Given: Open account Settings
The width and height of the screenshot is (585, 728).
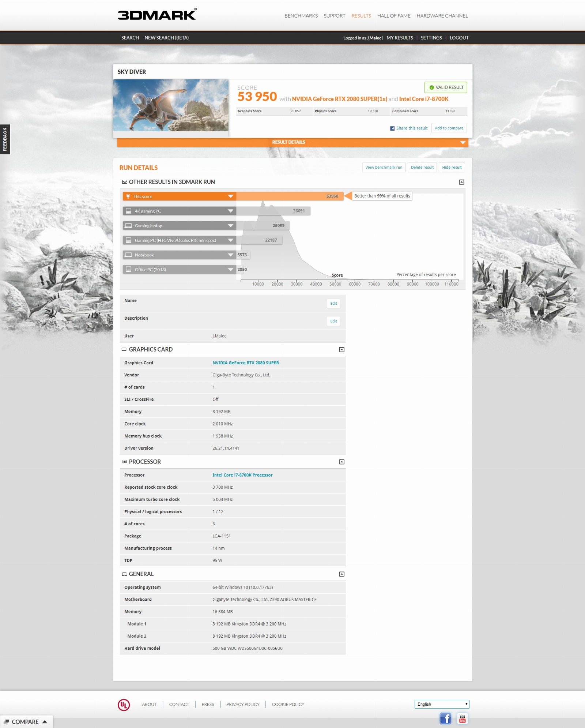Looking at the screenshot, I should pos(431,38).
